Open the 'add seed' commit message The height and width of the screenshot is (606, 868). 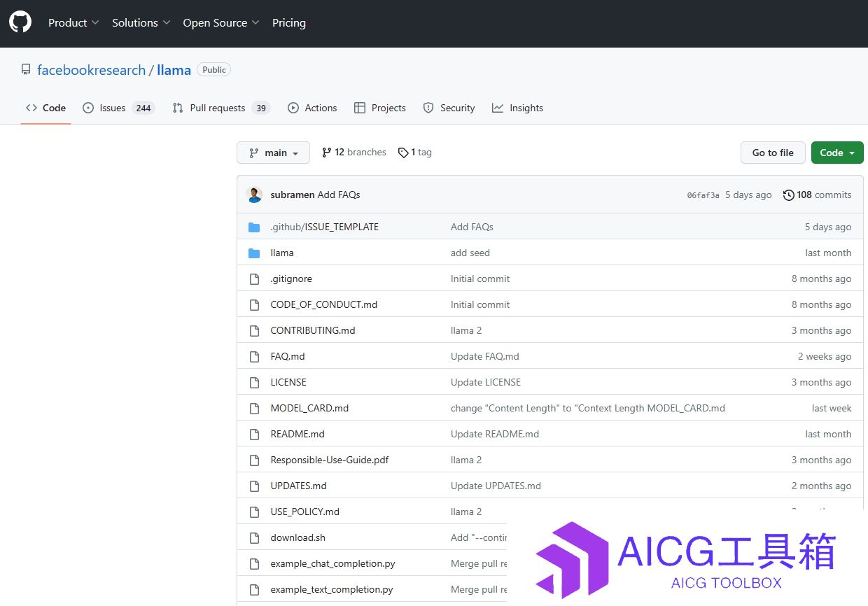pyautogui.click(x=470, y=253)
